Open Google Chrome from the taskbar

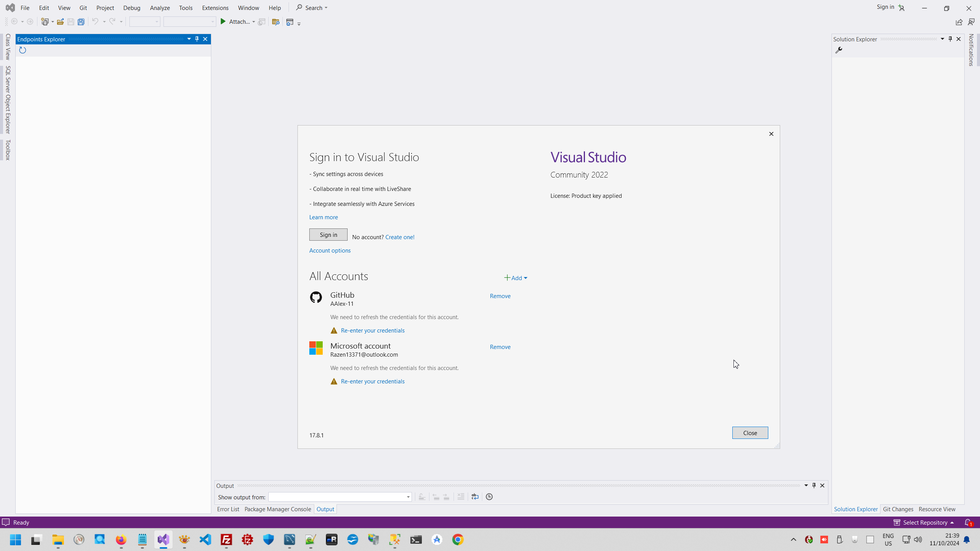tap(458, 540)
